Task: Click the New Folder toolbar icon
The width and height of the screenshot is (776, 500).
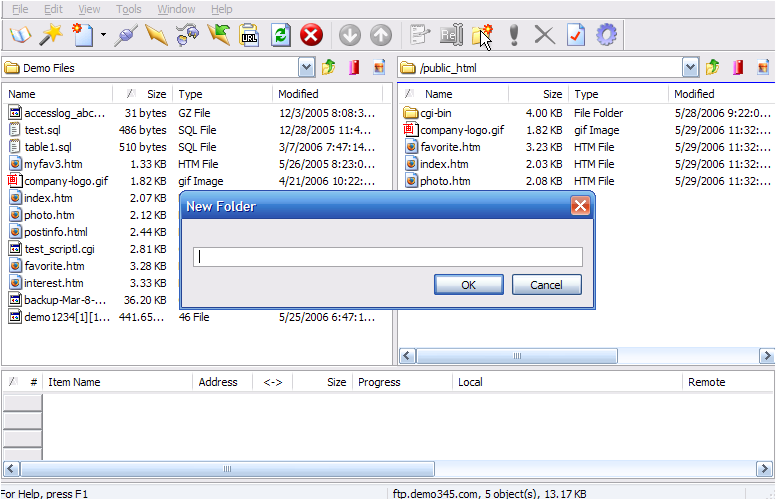Action: click(482, 35)
